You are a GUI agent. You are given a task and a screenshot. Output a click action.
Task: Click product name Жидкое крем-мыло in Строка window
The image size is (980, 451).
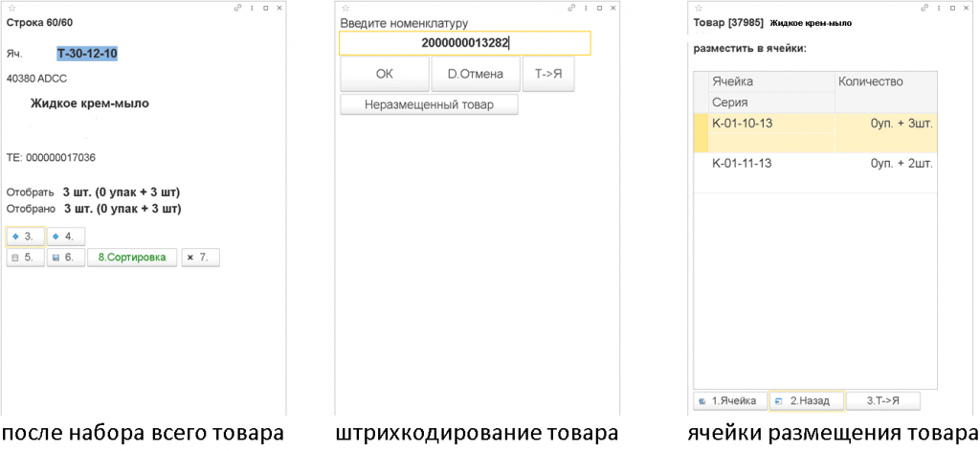(x=89, y=103)
